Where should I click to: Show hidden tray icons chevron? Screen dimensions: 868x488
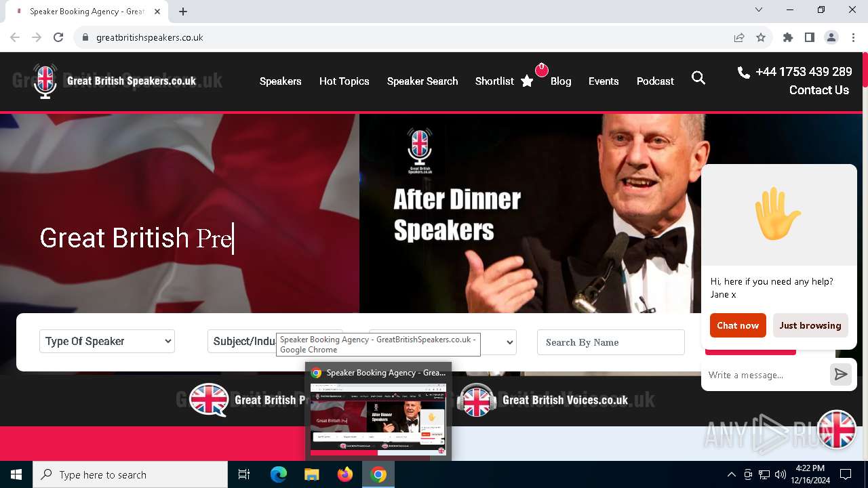pyautogui.click(x=731, y=474)
